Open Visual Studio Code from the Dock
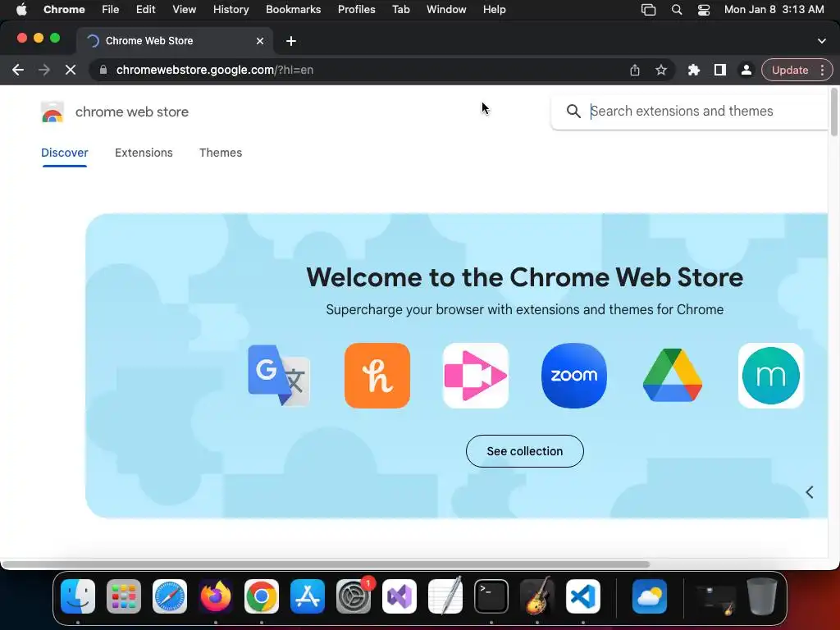Image resolution: width=840 pixels, height=630 pixels. [583, 596]
